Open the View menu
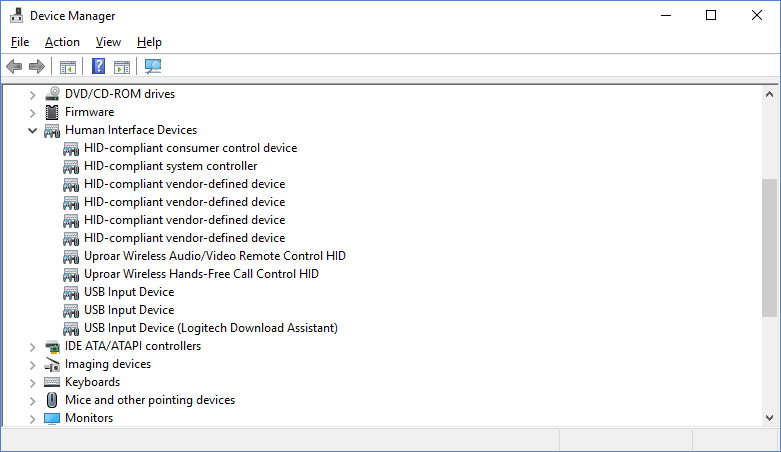This screenshot has height=452, width=781. (108, 42)
